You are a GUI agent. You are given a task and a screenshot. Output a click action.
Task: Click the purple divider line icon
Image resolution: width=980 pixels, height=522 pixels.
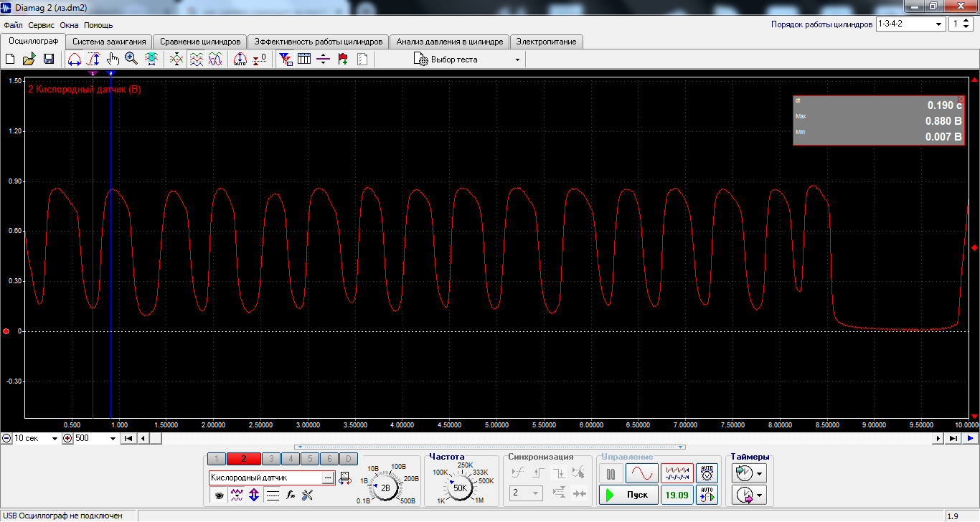coord(324,60)
